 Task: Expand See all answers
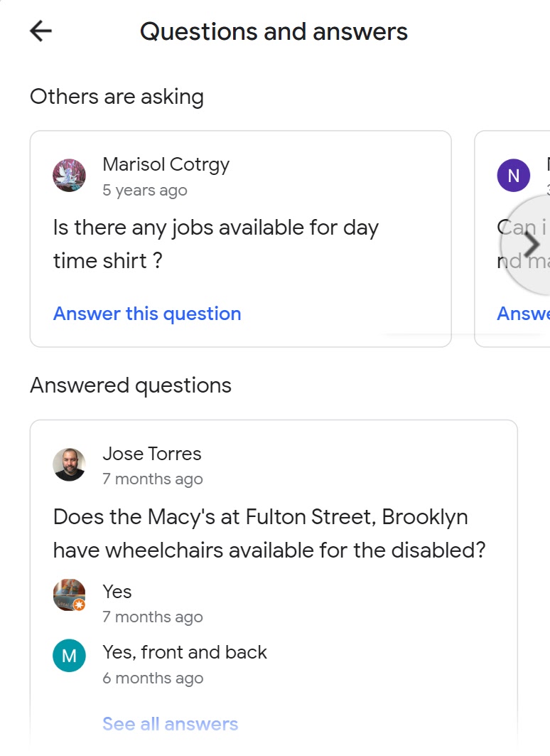pyautogui.click(x=170, y=724)
